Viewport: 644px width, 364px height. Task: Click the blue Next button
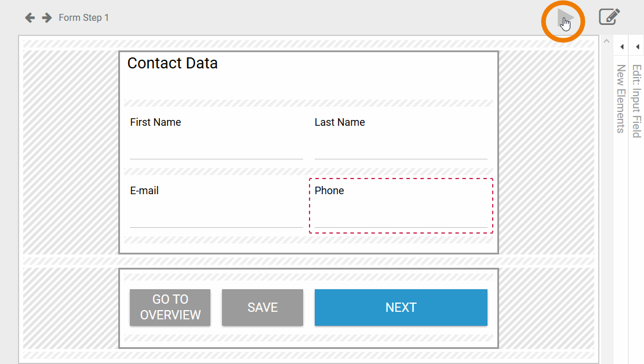coord(401,307)
